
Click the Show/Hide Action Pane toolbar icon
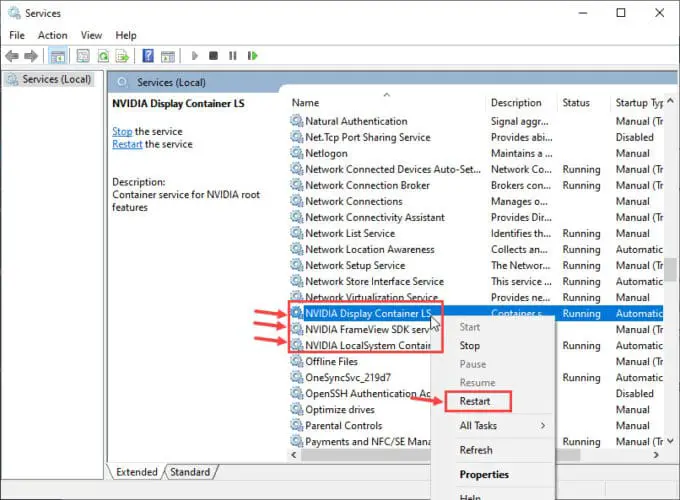coord(168,56)
